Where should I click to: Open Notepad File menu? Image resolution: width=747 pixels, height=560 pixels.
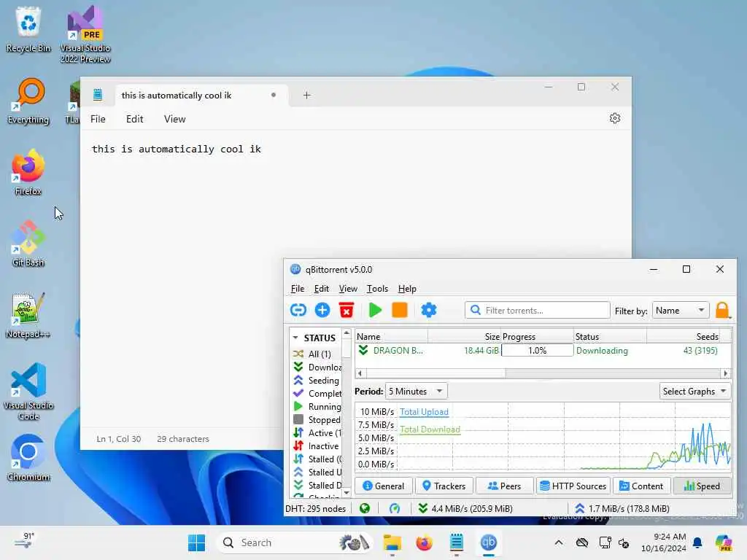(x=98, y=119)
